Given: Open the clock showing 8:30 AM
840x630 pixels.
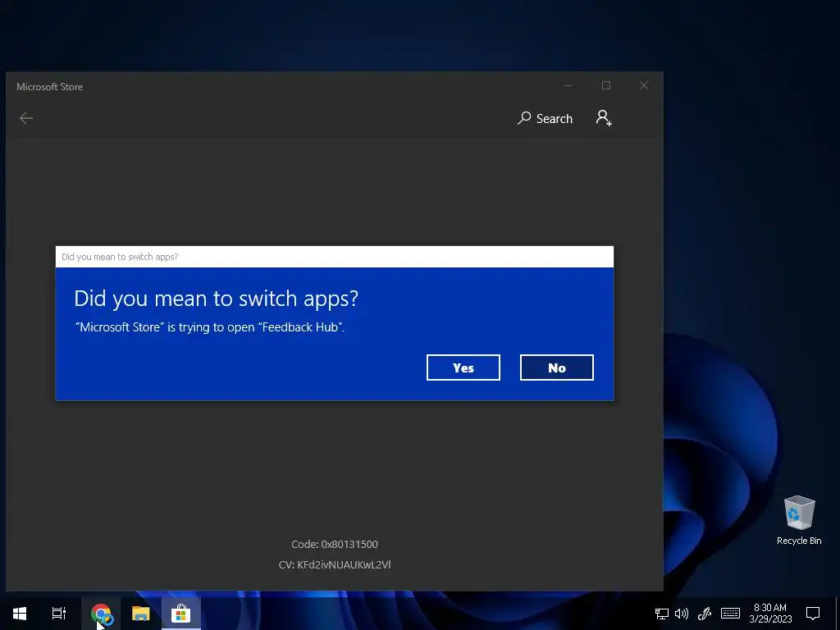Looking at the screenshot, I should coord(770,614).
